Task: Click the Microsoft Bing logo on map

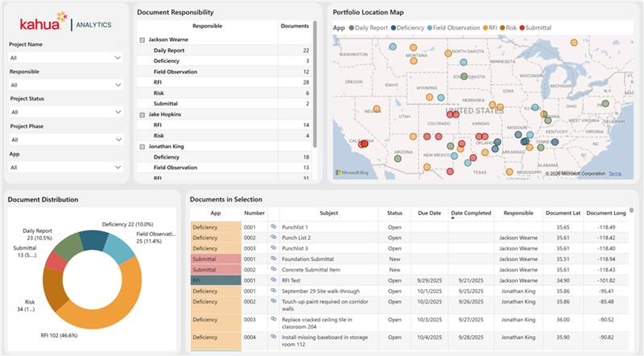Action: point(352,173)
